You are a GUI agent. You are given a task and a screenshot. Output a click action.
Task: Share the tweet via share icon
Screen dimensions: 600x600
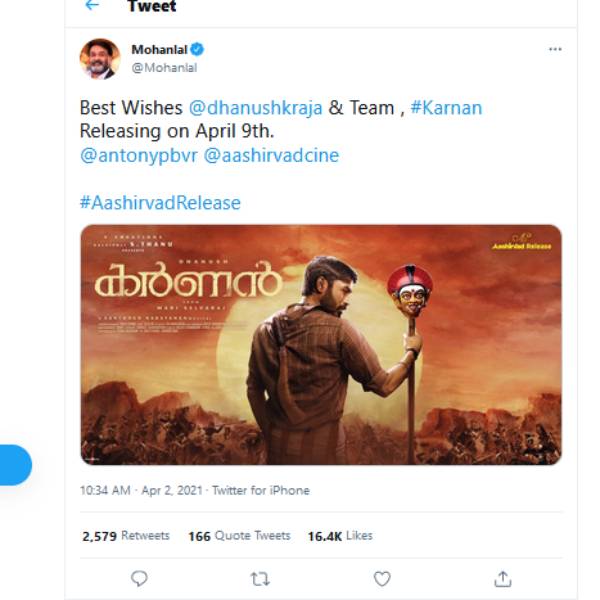tap(503, 578)
